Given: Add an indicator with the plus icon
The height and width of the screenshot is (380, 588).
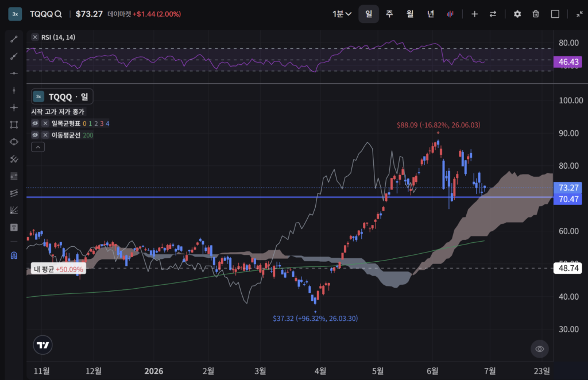Looking at the screenshot, I should (474, 14).
